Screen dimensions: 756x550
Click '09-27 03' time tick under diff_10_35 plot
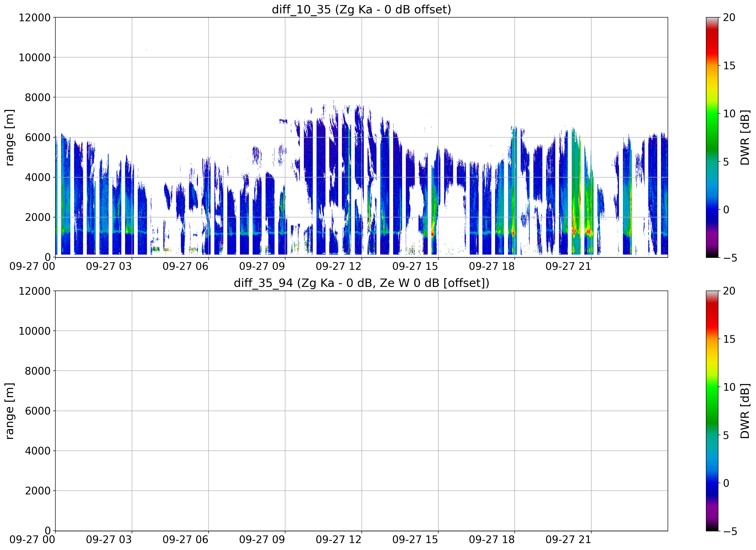click(109, 267)
